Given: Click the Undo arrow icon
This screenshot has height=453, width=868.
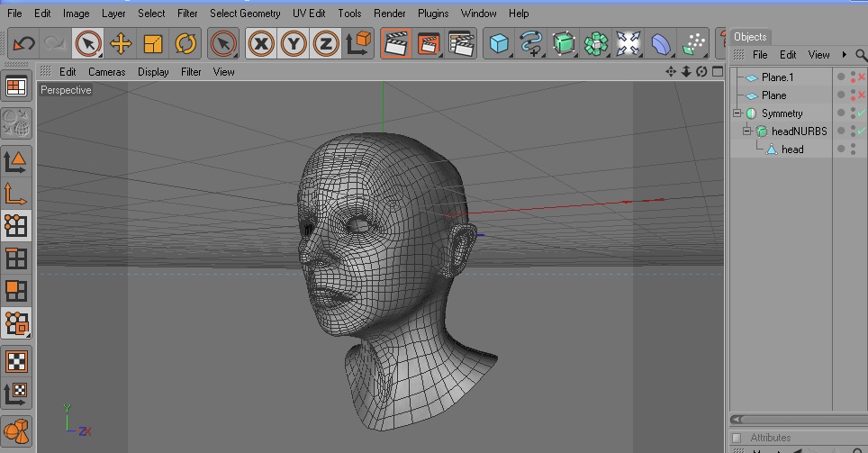Looking at the screenshot, I should [24, 43].
